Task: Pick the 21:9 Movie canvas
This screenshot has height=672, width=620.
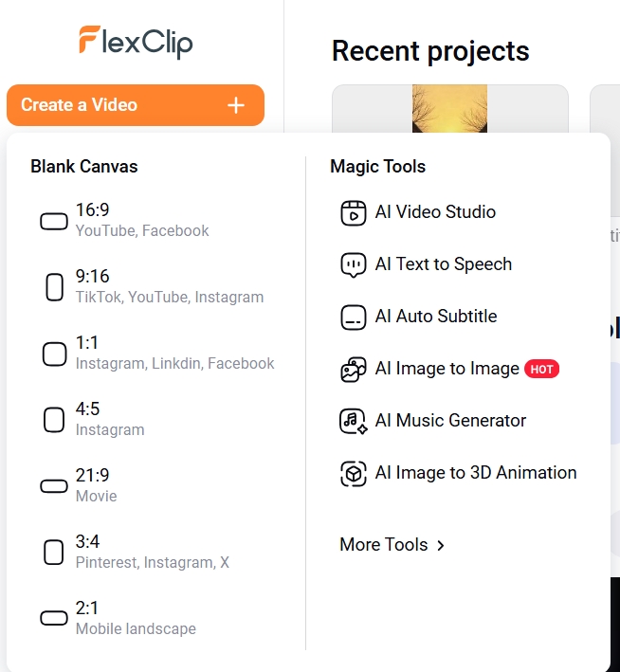Action: coord(96,485)
